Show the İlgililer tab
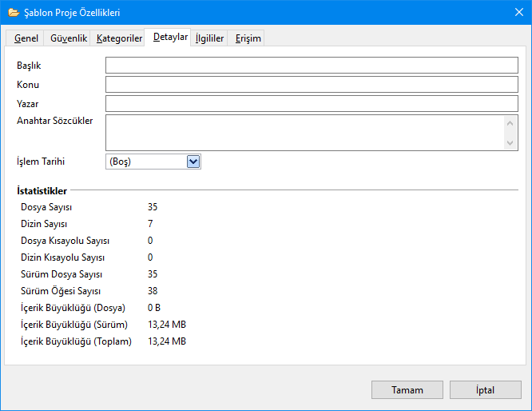 [x=209, y=38]
